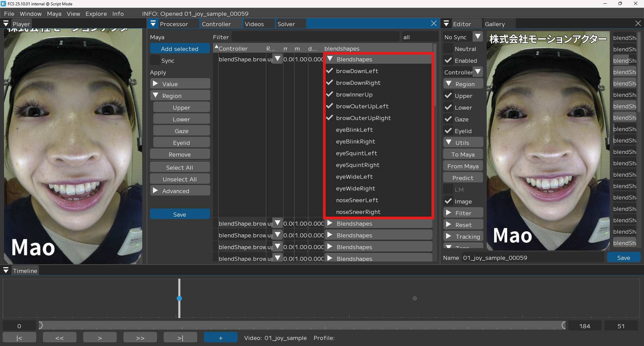
Task: Jump to first frame with |< button
Action: [x=19, y=338]
